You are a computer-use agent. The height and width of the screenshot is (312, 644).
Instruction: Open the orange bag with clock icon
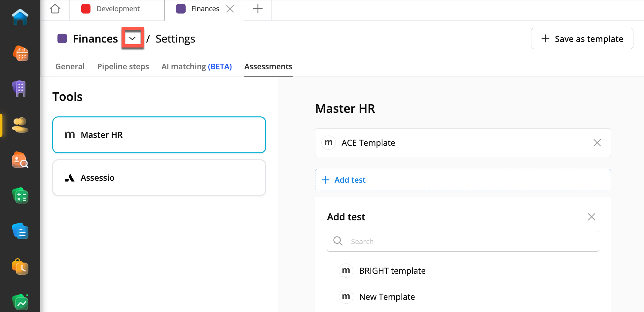click(20, 266)
